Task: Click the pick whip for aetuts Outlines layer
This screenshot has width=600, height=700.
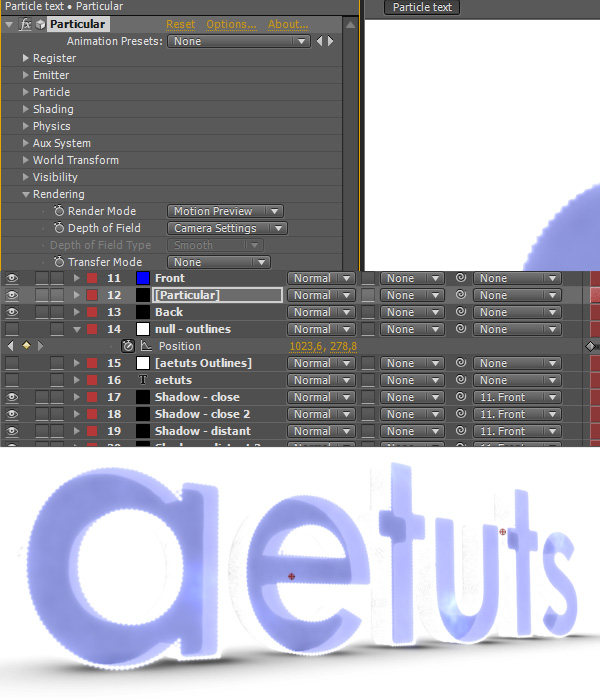Action: pos(461,363)
